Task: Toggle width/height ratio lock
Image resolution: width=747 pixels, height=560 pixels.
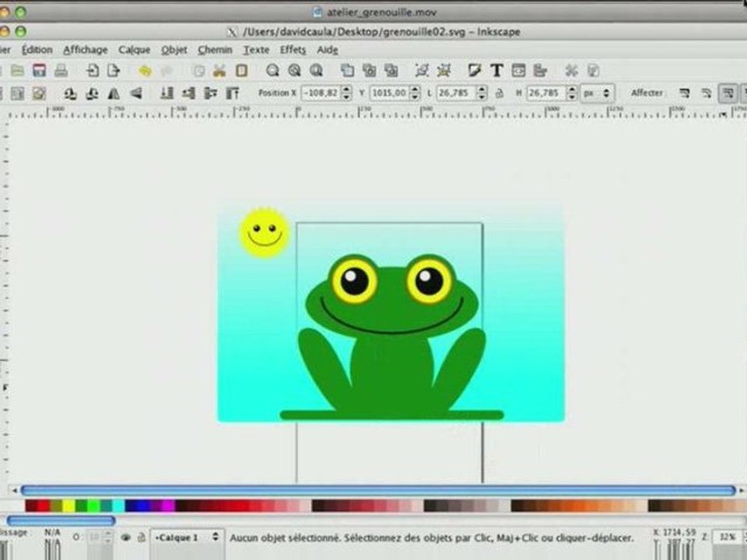Action: [x=500, y=93]
